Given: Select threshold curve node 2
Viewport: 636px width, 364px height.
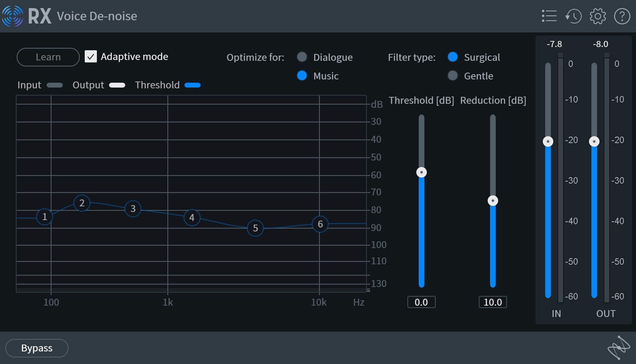Looking at the screenshot, I should tap(82, 203).
